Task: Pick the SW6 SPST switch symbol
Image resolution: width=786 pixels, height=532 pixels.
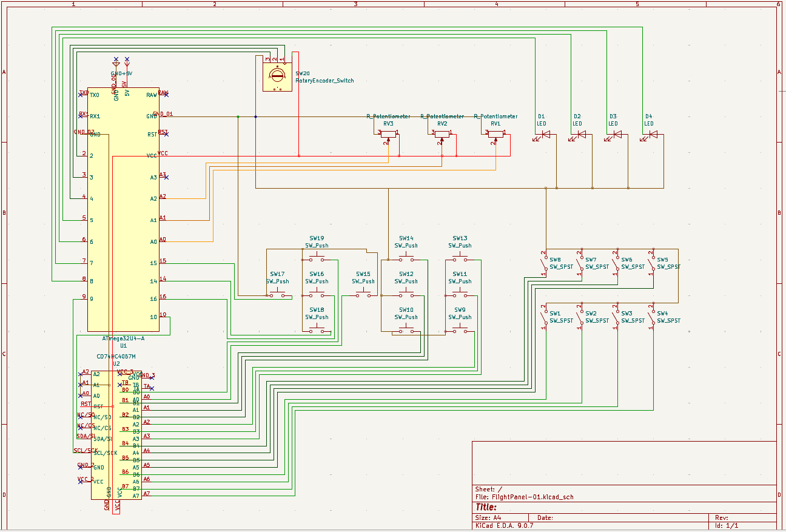Action: [x=616, y=264]
